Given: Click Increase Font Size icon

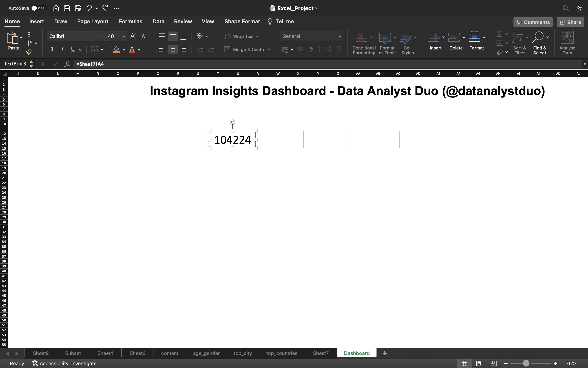Looking at the screenshot, I should (x=133, y=36).
